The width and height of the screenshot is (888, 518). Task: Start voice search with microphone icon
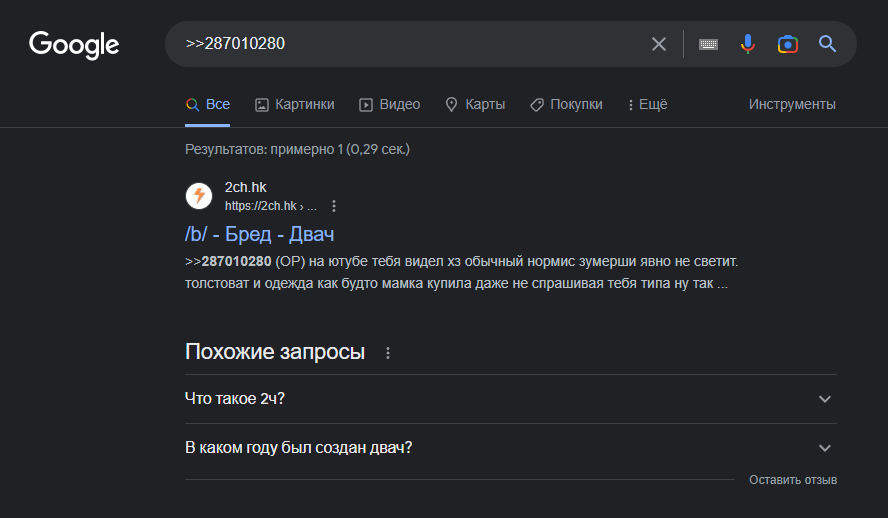748,44
